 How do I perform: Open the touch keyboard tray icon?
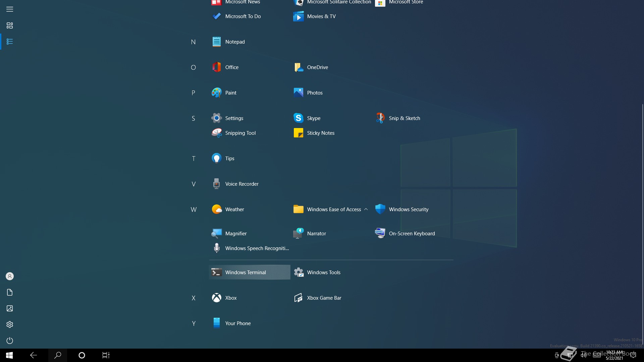pyautogui.click(x=597, y=355)
